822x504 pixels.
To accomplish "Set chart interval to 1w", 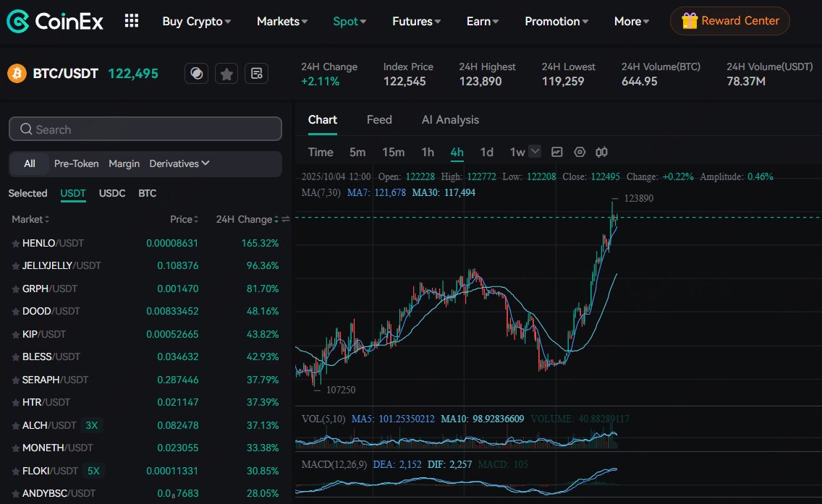I will [x=517, y=152].
